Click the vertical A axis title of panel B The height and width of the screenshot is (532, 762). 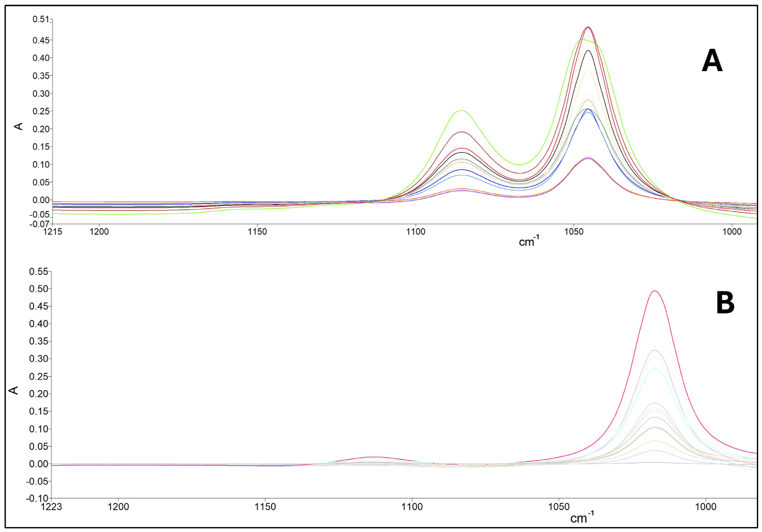14,390
